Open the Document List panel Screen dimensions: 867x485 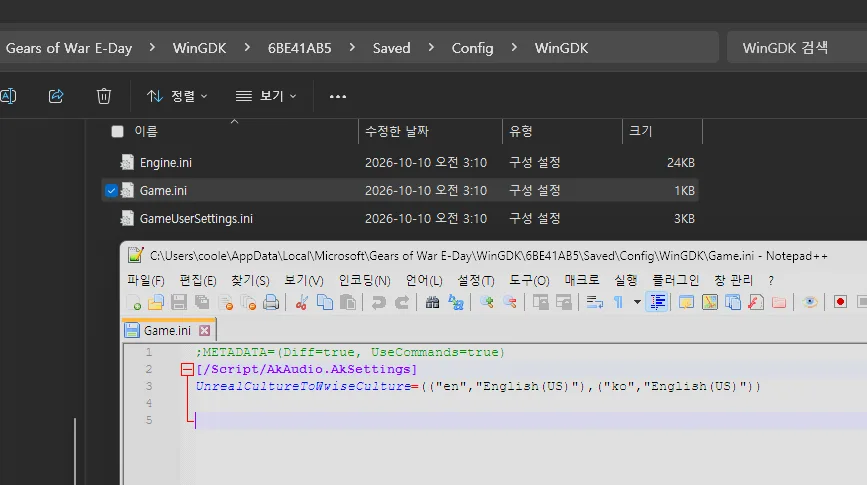[x=733, y=303]
